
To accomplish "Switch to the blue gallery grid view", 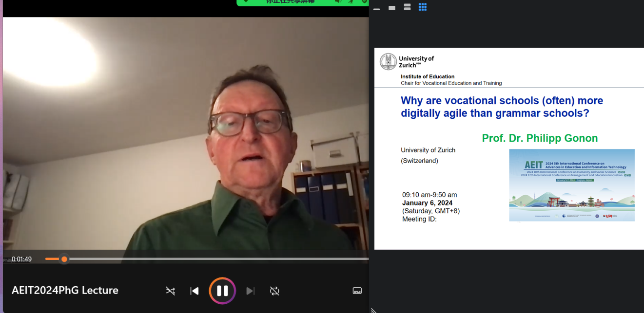I will [x=423, y=7].
